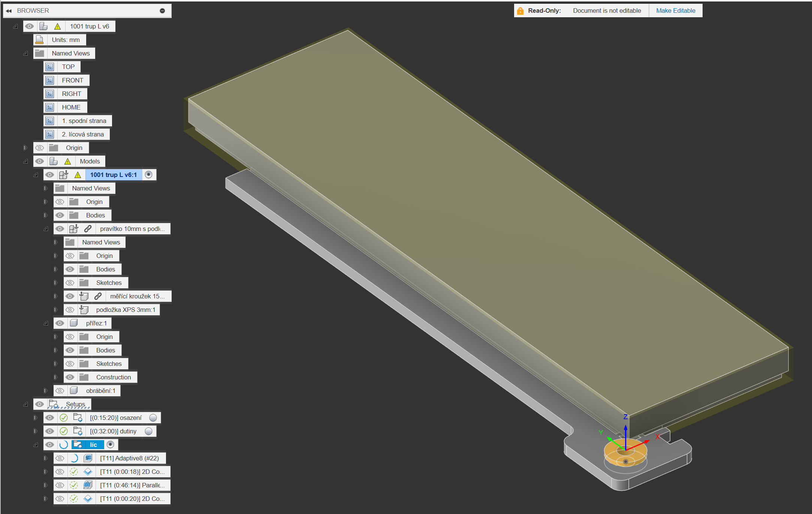Viewport: 812px width, 514px height.
Task: Click link icon on pravítko 10mm component
Action: [x=88, y=229]
